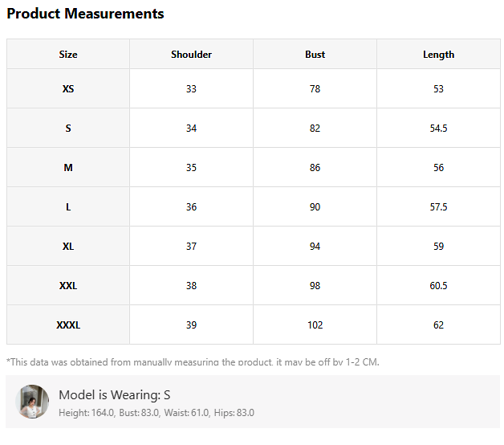Click the length value 54.5 for S
Screen dimensions: 504x445
(x=438, y=129)
